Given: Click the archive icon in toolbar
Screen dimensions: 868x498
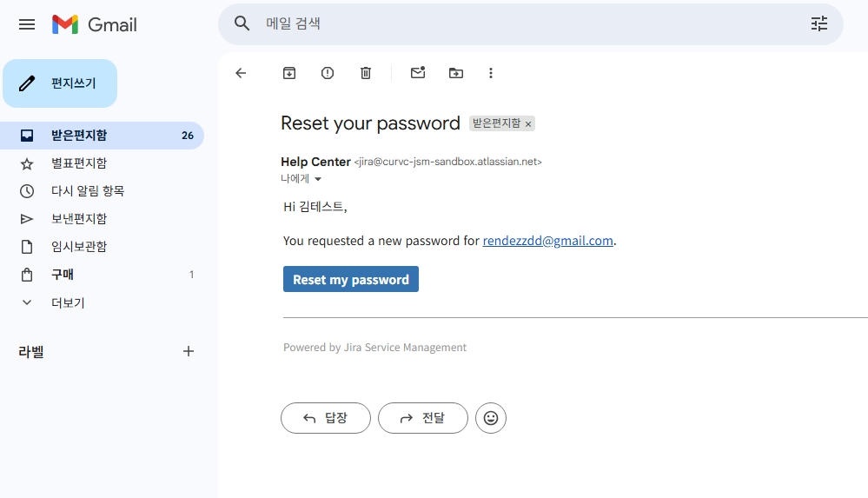Looking at the screenshot, I should click(x=289, y=74).
